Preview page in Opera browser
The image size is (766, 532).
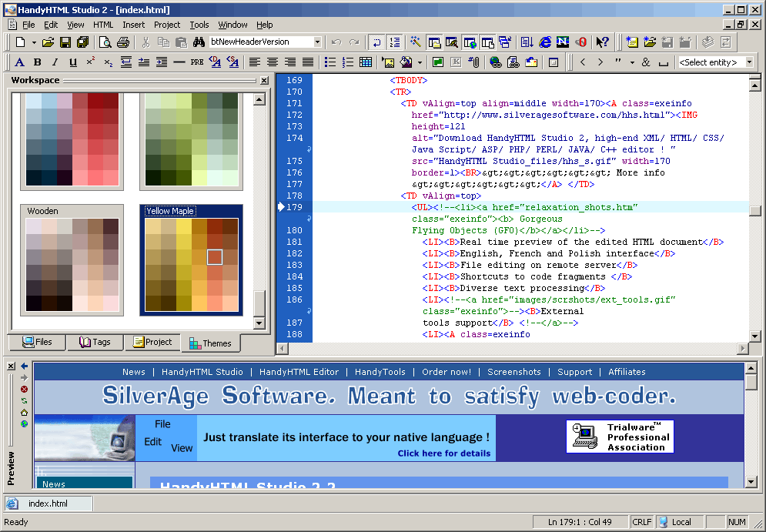click(x=580, y=42)
